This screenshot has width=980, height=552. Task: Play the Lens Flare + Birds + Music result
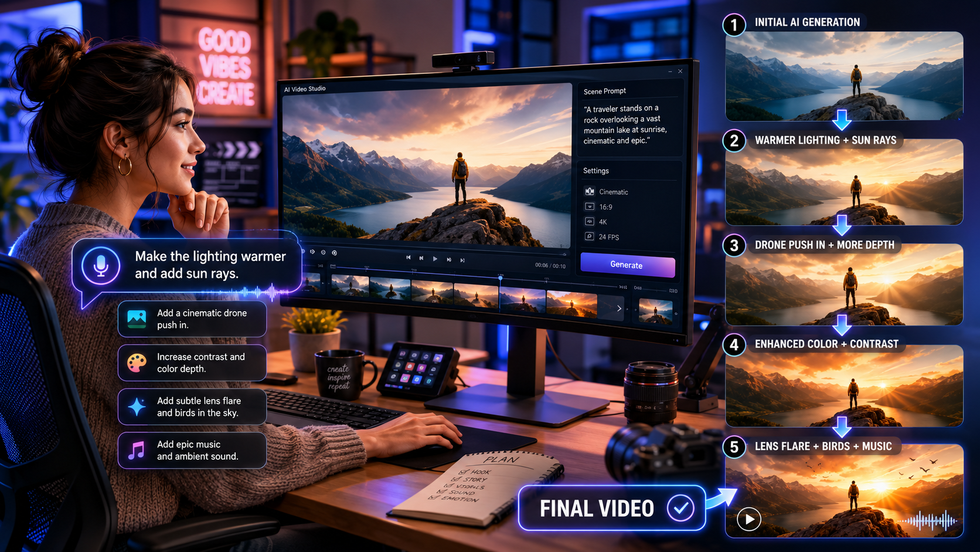[x=748, y=519]
